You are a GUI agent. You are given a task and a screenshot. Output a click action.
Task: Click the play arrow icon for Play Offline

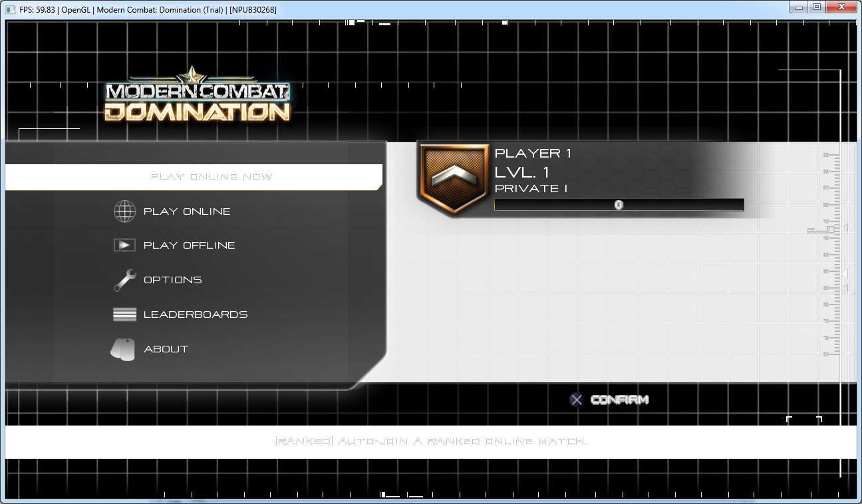[x=124, y=245]
